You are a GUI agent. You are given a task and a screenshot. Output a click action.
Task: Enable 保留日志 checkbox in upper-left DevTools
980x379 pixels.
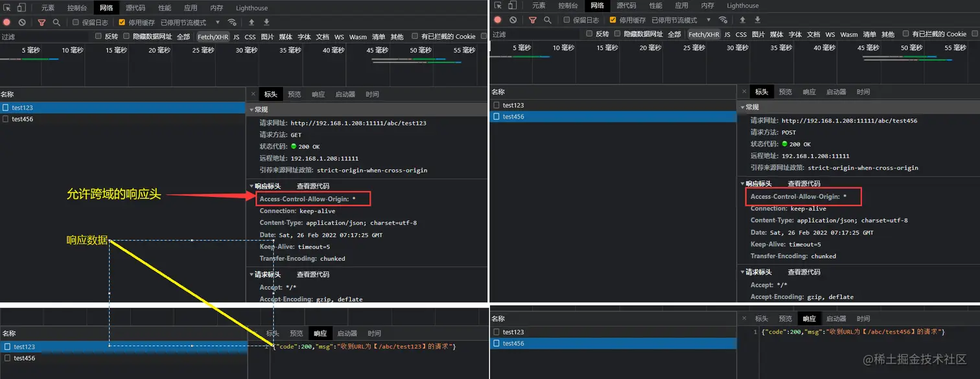click(x=76, y=22)
